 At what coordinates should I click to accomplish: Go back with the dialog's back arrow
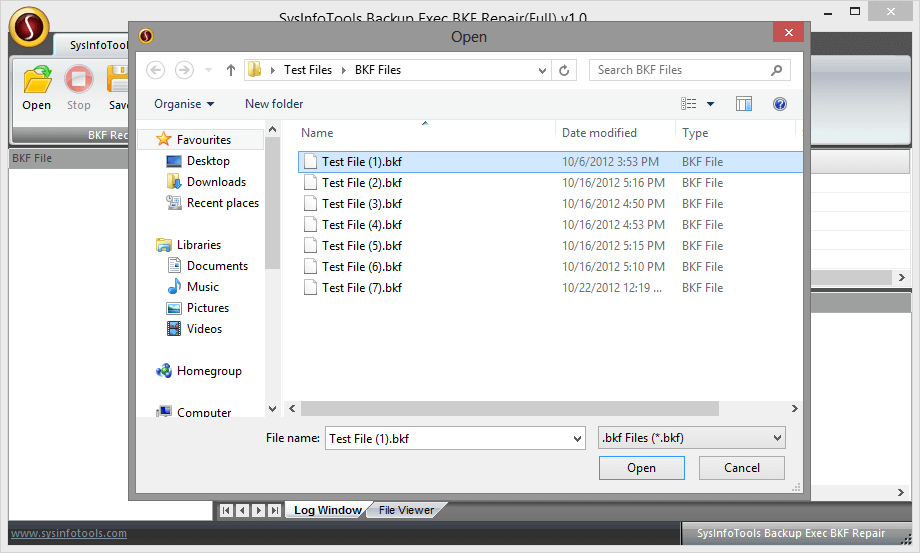click(x=155, y=70)
